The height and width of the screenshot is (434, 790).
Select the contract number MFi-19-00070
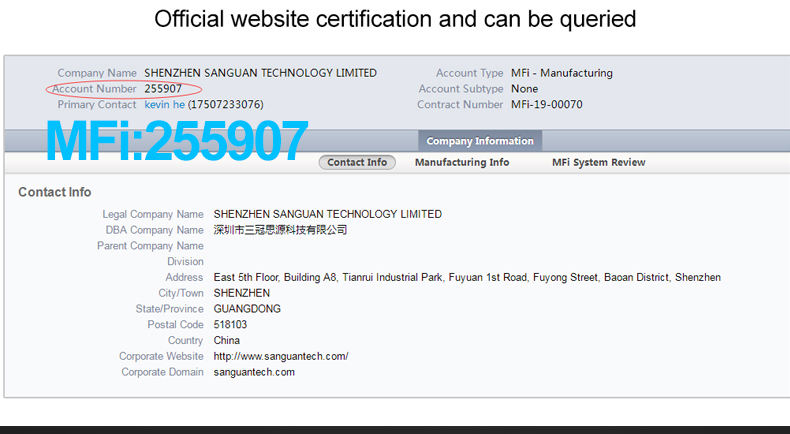tap(547, 104)
